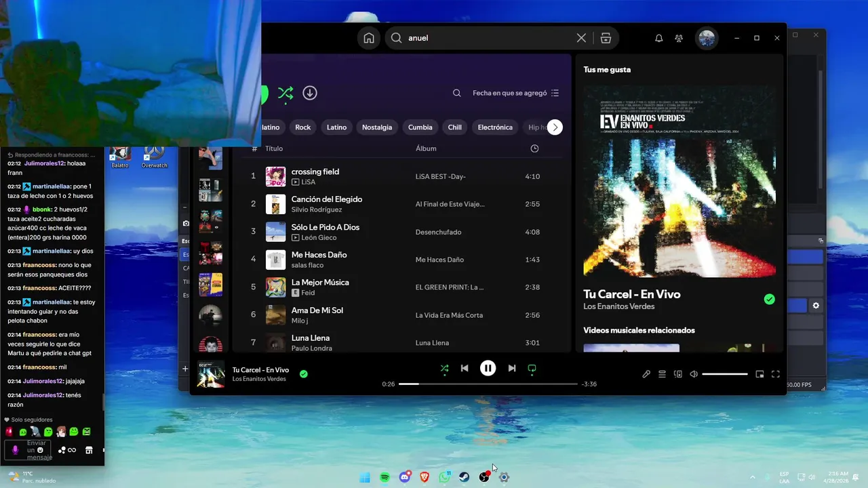Open the play queue icon

[x=662, y=374]
